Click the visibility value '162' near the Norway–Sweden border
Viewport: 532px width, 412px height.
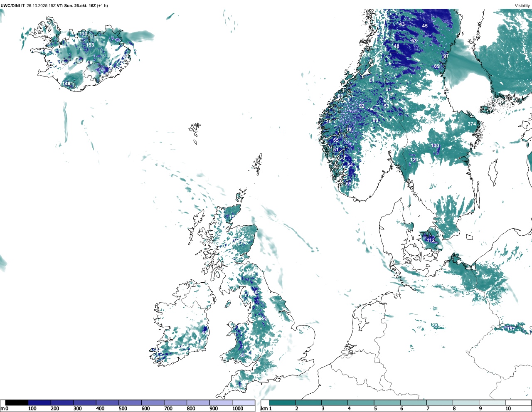click(397, 133)
